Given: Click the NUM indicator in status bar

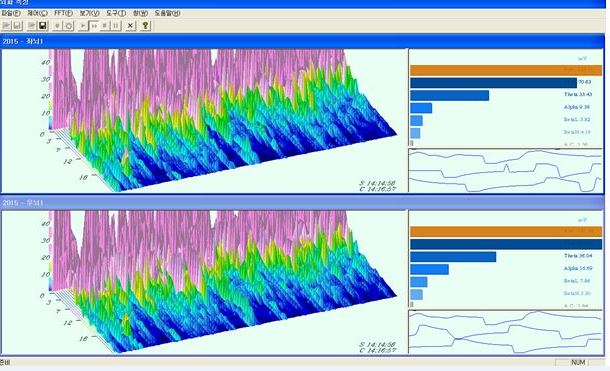Looking at the screenshot, I should (x=578, y=362).
